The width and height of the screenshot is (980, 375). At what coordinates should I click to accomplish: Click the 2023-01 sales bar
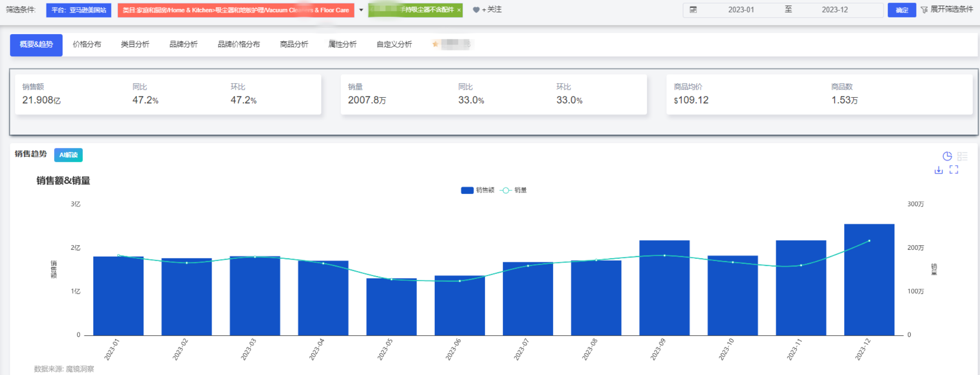118,296
